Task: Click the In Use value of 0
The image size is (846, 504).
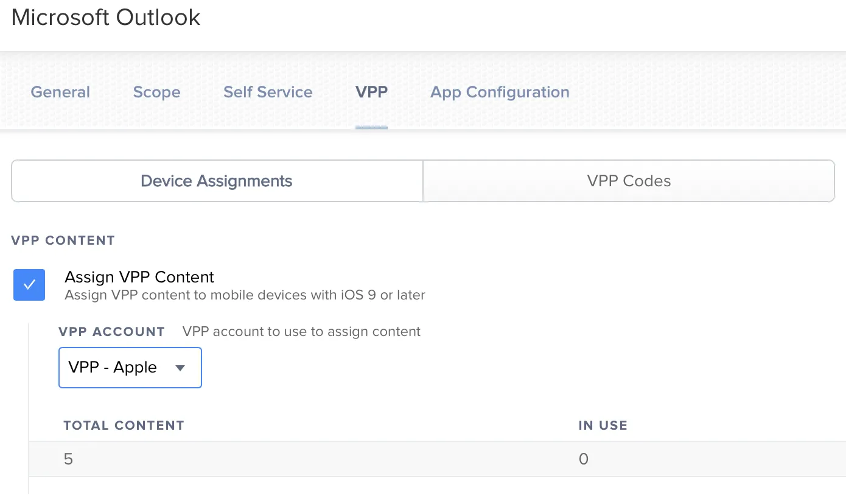Action: (583, 459)
